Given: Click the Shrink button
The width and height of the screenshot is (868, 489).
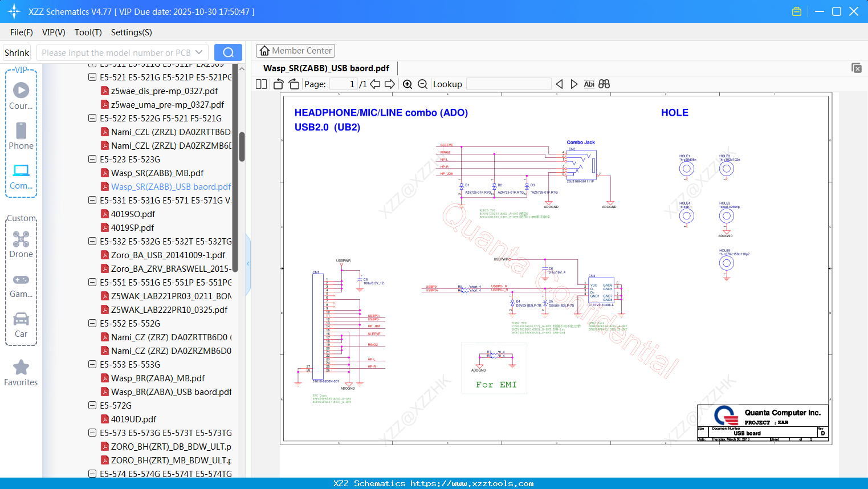Looking at the screenshot, I should pyautogui.click(x=17, y=52).
